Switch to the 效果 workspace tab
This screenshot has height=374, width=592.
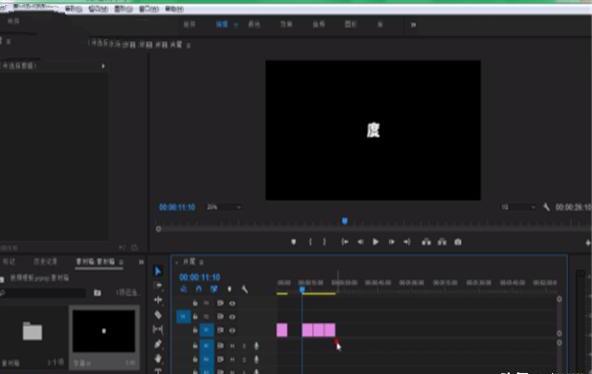[286, 25]
